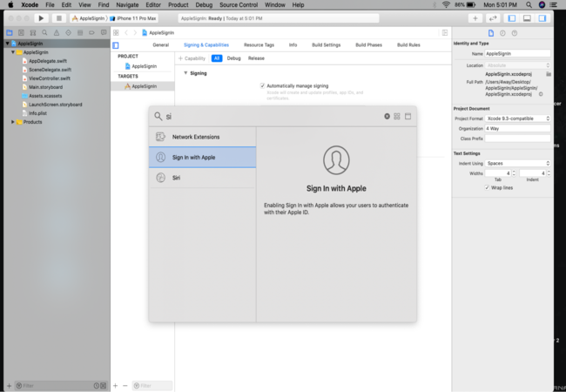Open ViewController.swift in navigator
This screenshot has height=392, width=566.
coord(50,78)
